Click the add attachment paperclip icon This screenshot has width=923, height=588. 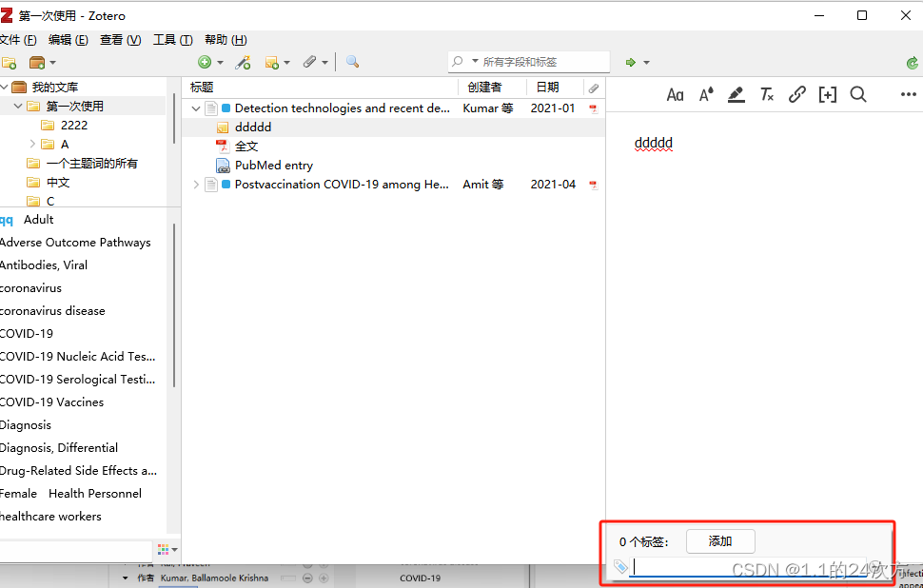click(x=309, y=62)
